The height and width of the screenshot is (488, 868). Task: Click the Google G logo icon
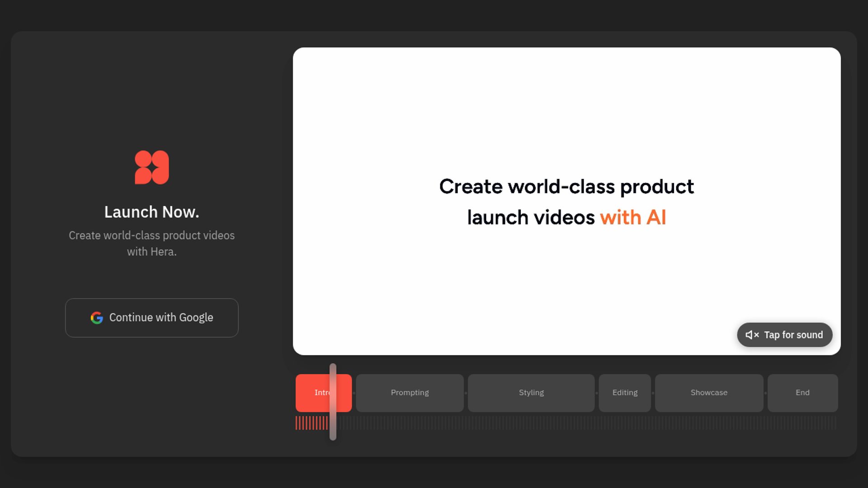click(96, 318)
